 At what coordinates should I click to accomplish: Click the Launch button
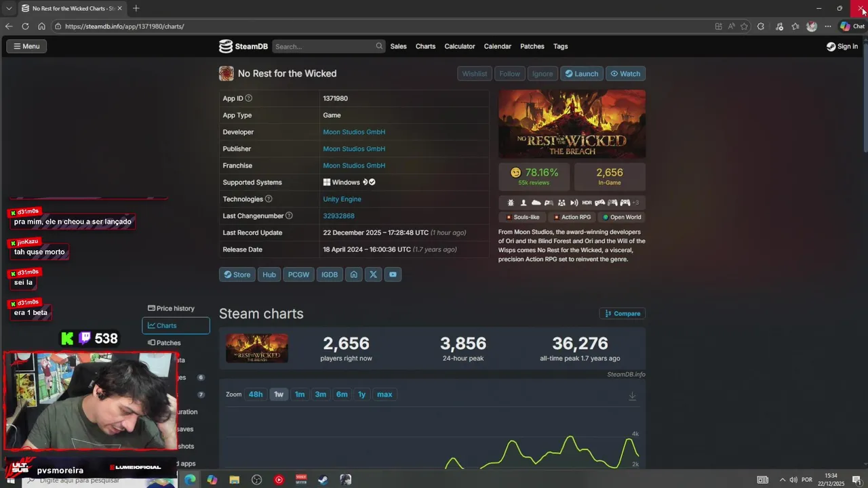pos(582,74)
